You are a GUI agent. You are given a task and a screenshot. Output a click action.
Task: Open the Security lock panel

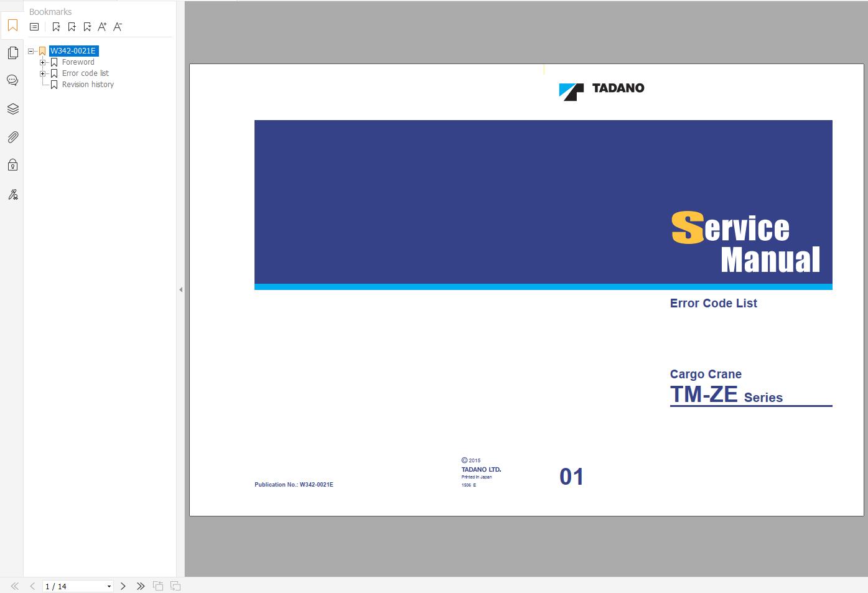click(x=12, y=165)
